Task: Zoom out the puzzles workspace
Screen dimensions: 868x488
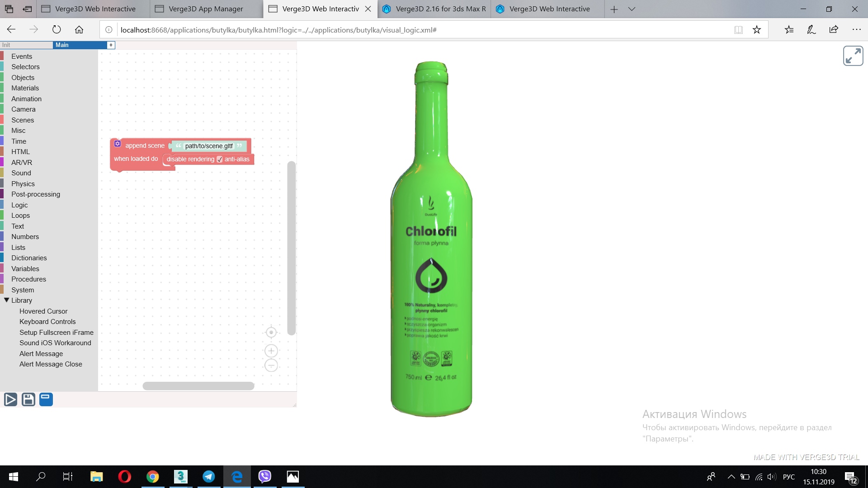Action: point(271,365)
